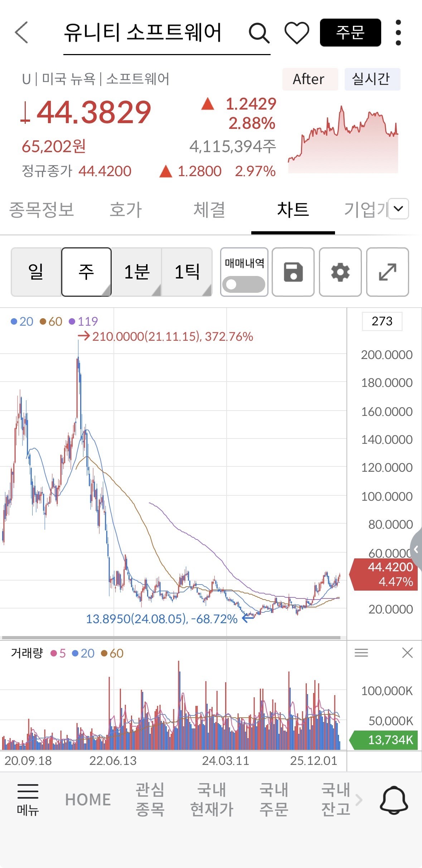Screen dimensions: 422x868
Task: Select the 주 weekly chart period
Action: [86, 272]
